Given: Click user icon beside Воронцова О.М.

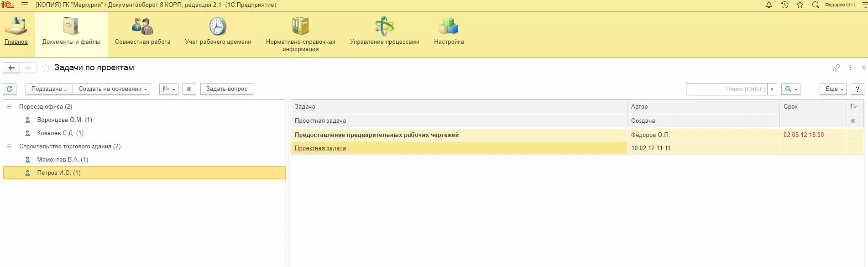Looking at the screenshot, I should coord(27,120).
